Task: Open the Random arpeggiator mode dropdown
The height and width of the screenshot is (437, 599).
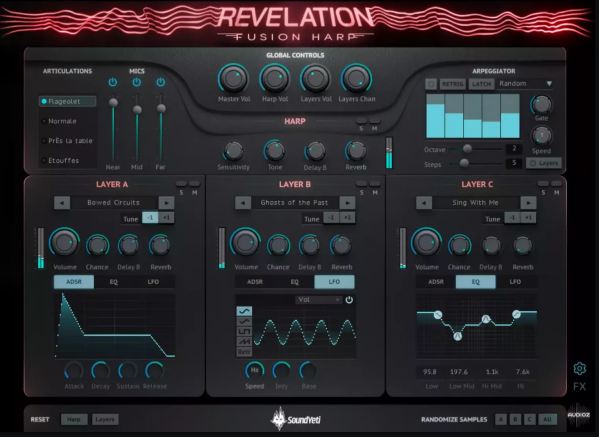Action: point(525,84)
